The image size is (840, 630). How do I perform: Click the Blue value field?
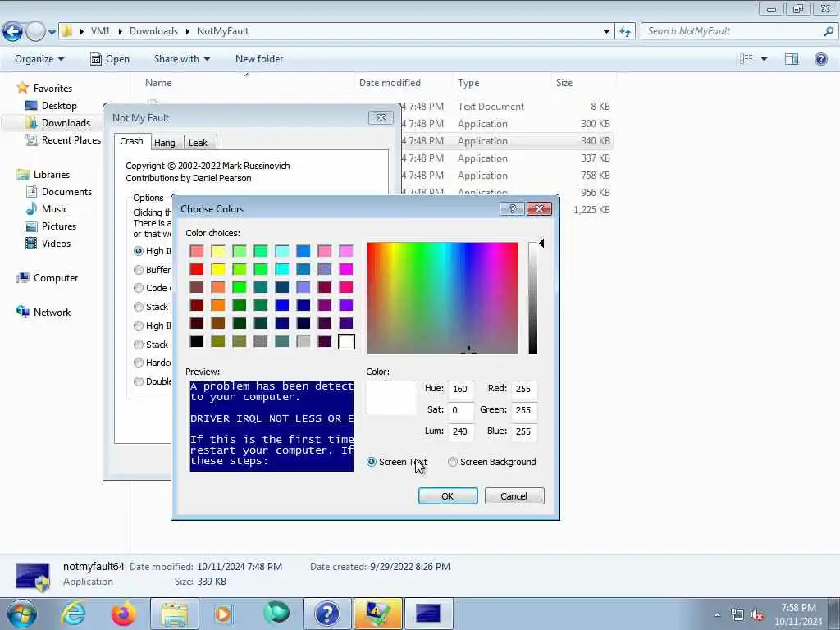point(524,431)
